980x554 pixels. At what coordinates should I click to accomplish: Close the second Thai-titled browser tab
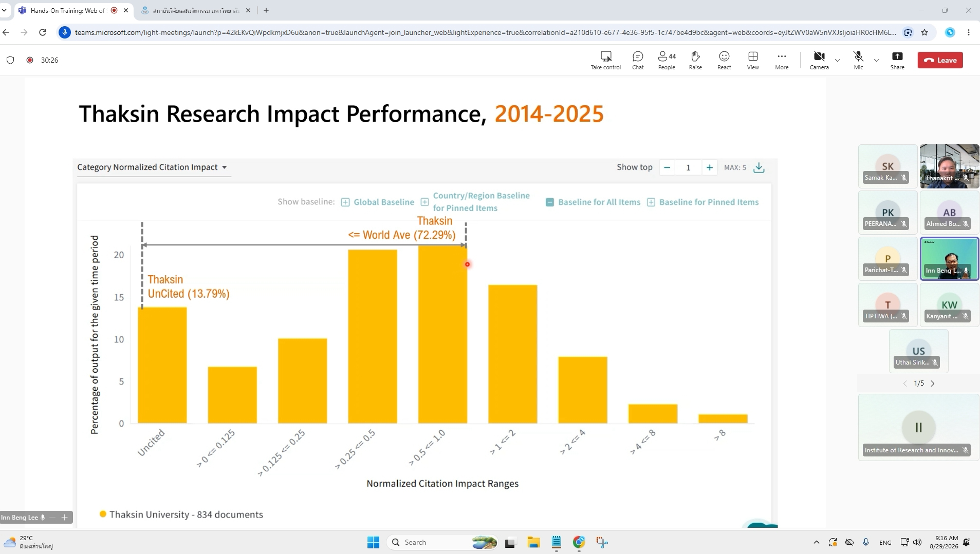248,10
